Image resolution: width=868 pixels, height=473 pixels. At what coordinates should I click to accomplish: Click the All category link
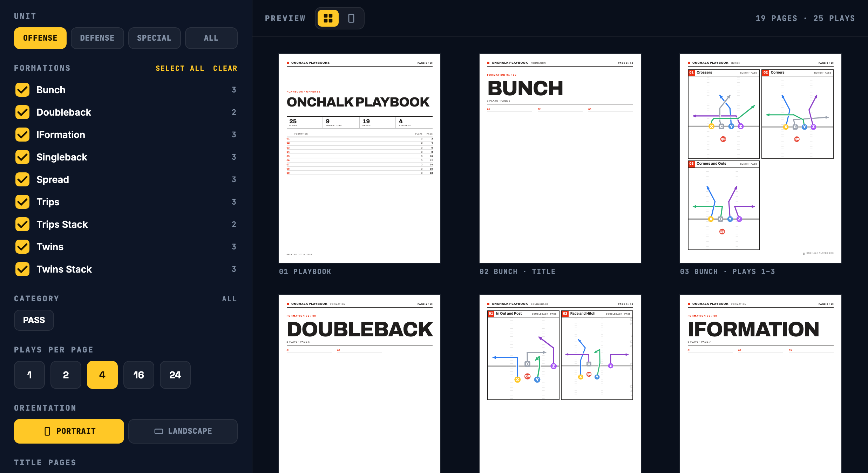tap(229, 299)
